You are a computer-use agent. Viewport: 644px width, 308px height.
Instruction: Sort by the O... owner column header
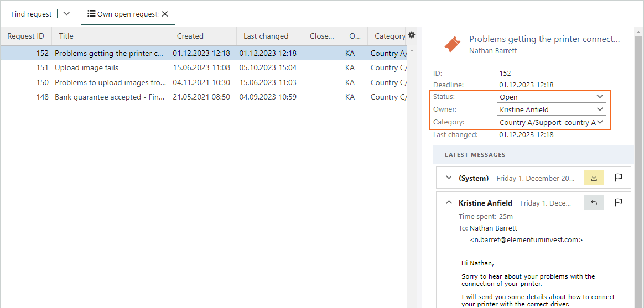coord(355,36)
